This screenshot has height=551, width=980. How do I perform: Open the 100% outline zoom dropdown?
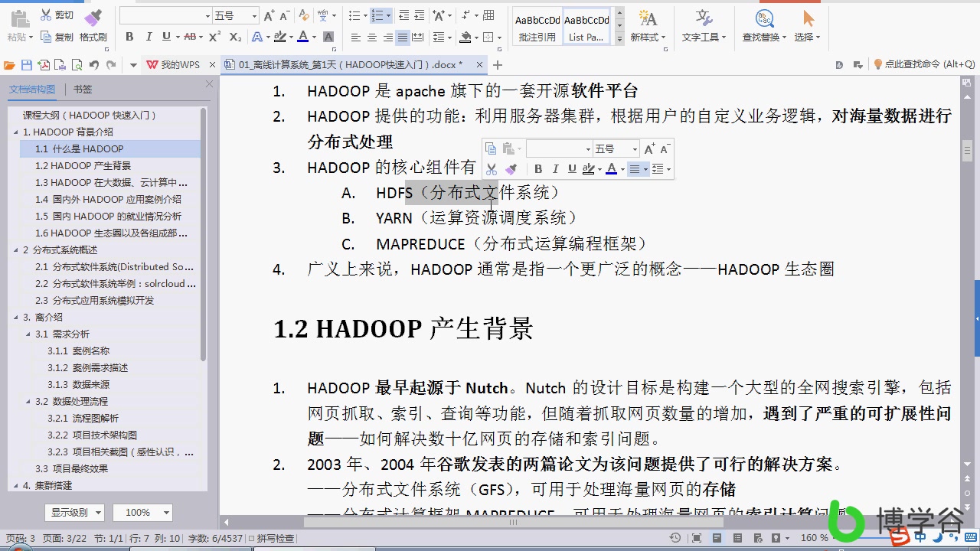(142, 513)
